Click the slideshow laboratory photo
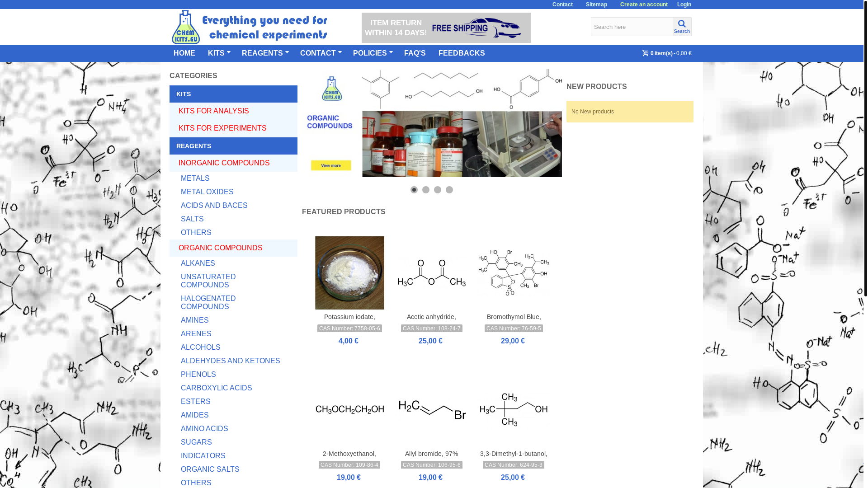This screenshot has height=488, width=868. click(462, 144)
